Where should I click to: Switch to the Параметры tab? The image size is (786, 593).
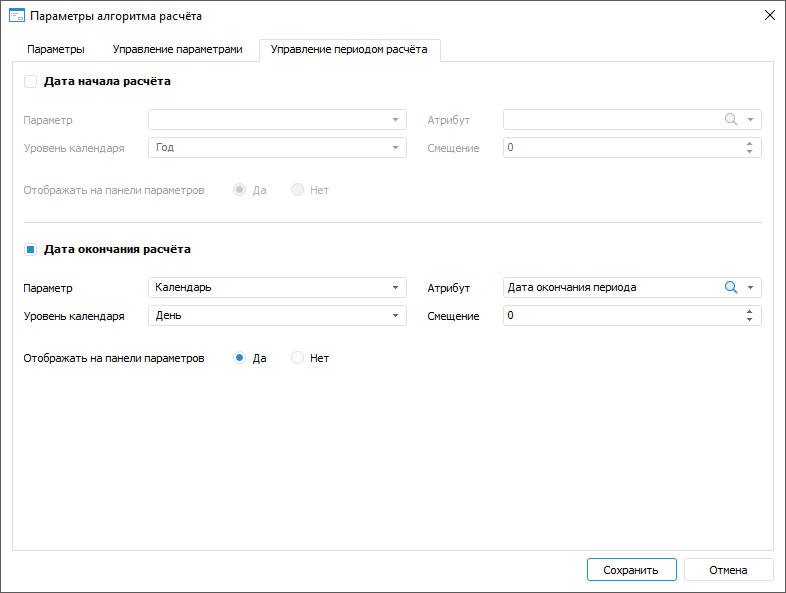(56, 49)
